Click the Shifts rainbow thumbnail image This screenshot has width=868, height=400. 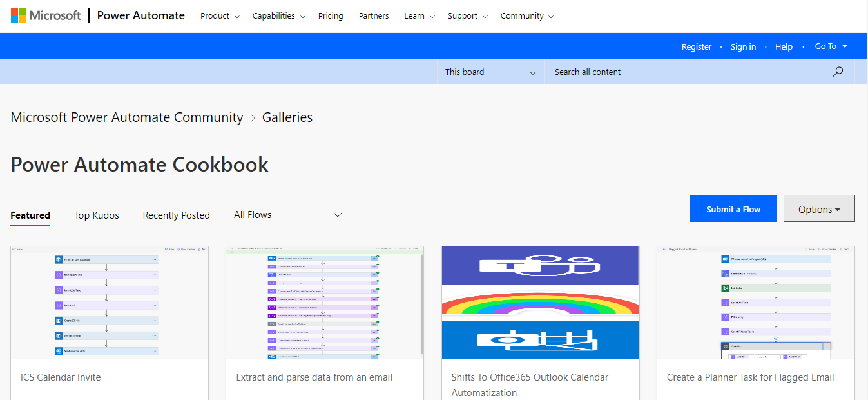pyautogui.click(x=540, y=303)
